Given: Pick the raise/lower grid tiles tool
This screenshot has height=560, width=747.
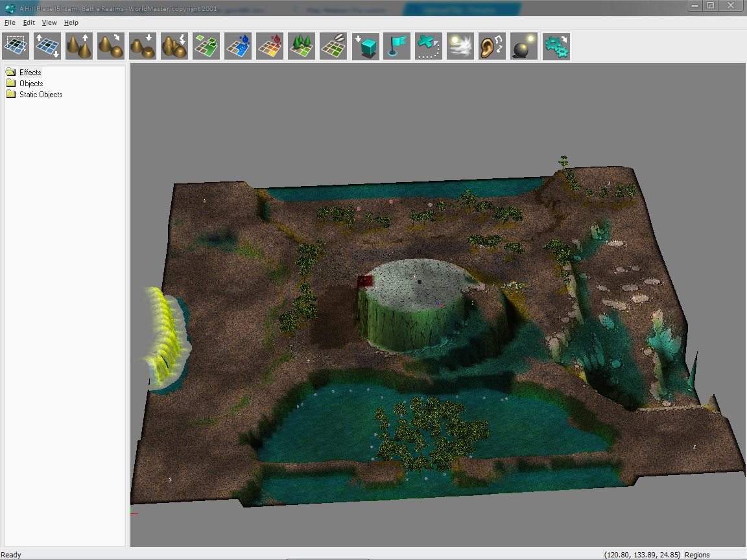Looking at the screenshot, I should 47,46.
